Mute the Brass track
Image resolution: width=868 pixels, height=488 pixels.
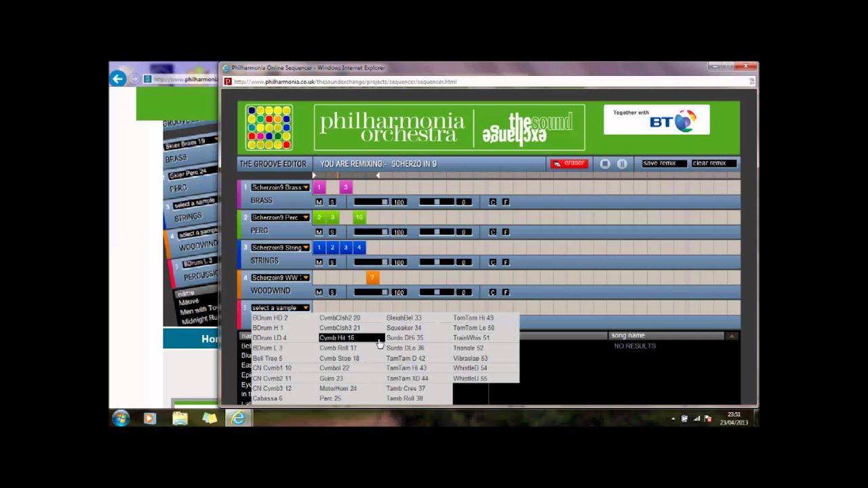click(319, 202)
